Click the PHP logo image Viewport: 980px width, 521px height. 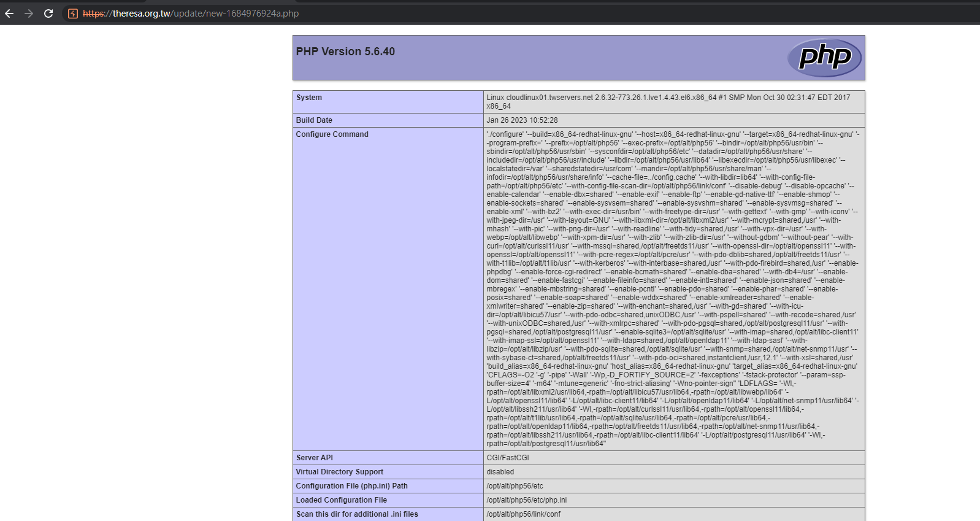[824, 58]
